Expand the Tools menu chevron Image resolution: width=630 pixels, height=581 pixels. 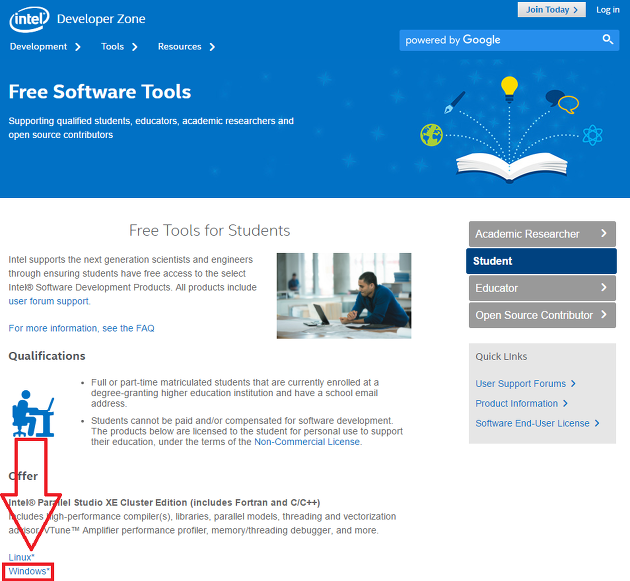[x=135, y=47]
